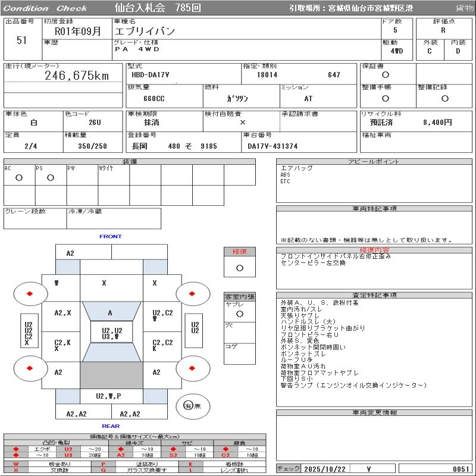Screen dimensions: 476x476
Task: Click the spare tire 有/無 circle icon
Action: [189, 406]
